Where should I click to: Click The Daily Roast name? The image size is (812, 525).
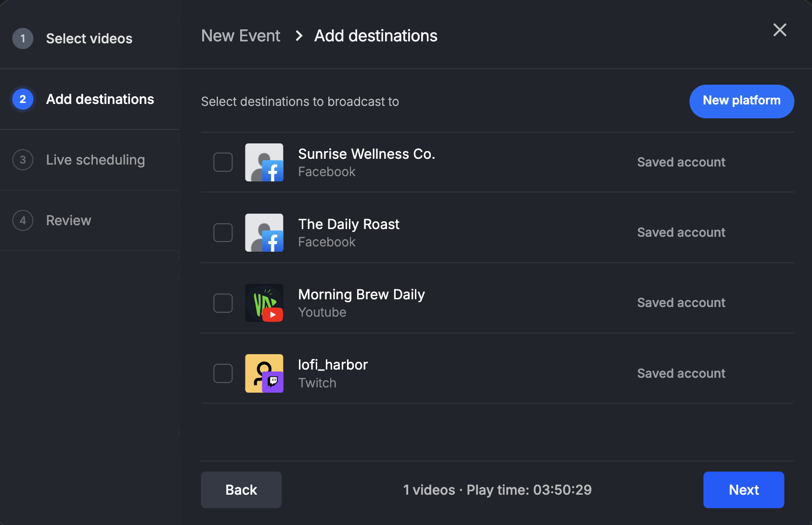349,224
